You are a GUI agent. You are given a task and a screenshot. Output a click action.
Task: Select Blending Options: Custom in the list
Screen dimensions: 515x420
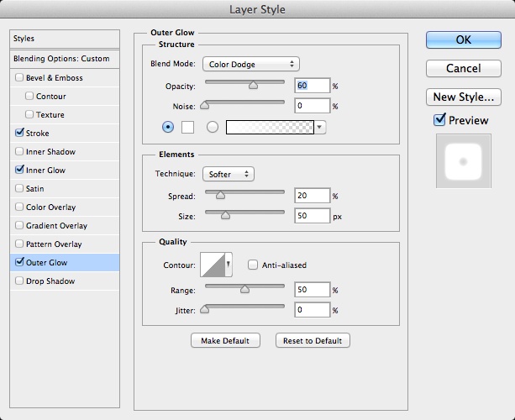62,59
